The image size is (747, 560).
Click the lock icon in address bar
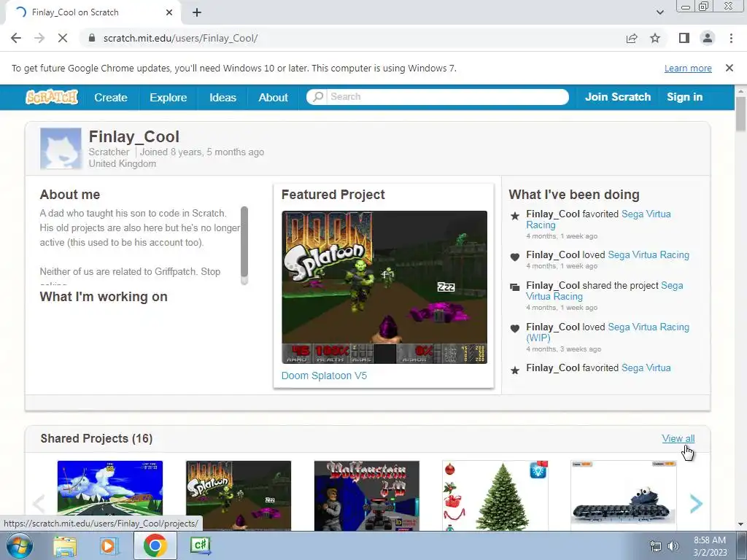[x=92, y=38]
